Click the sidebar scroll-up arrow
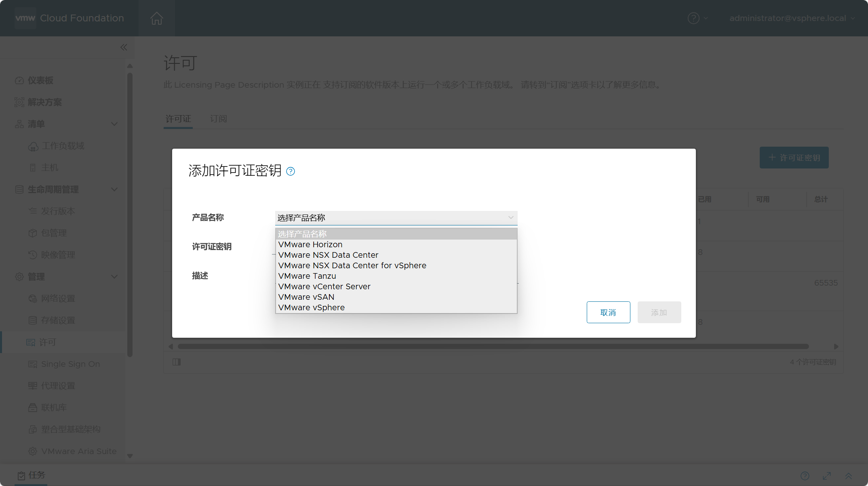The image size is (868, 486). 130,66
